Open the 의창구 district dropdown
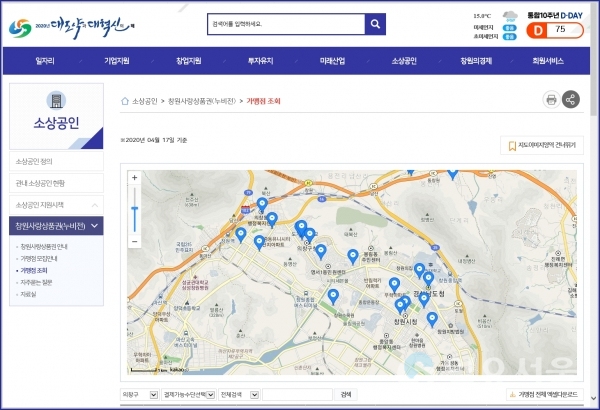 138,395
